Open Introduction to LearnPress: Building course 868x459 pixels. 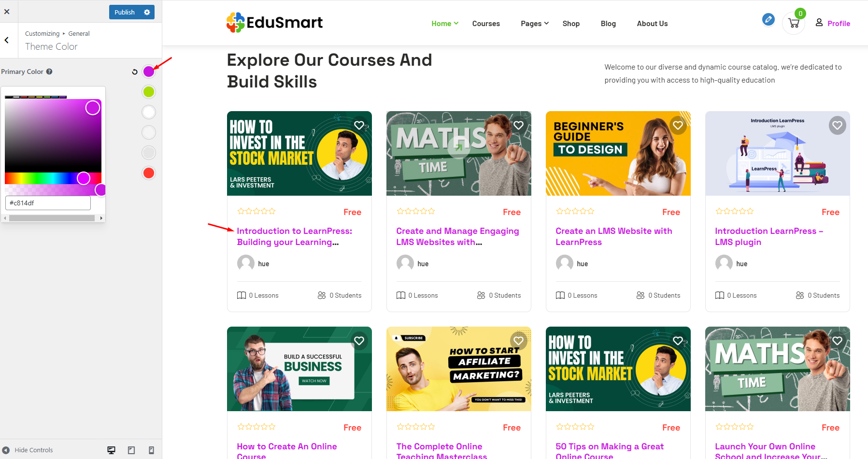(294, 237)
